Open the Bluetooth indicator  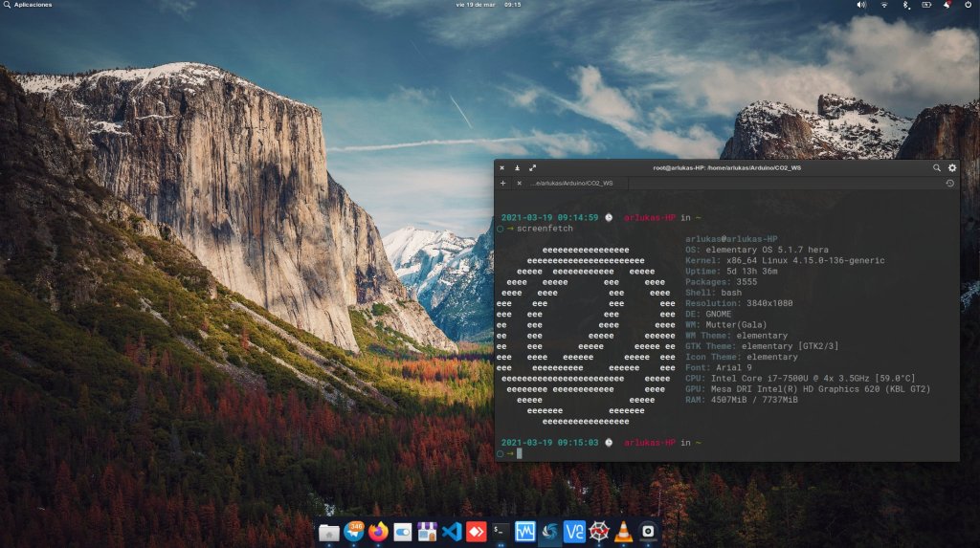[906, 5]
